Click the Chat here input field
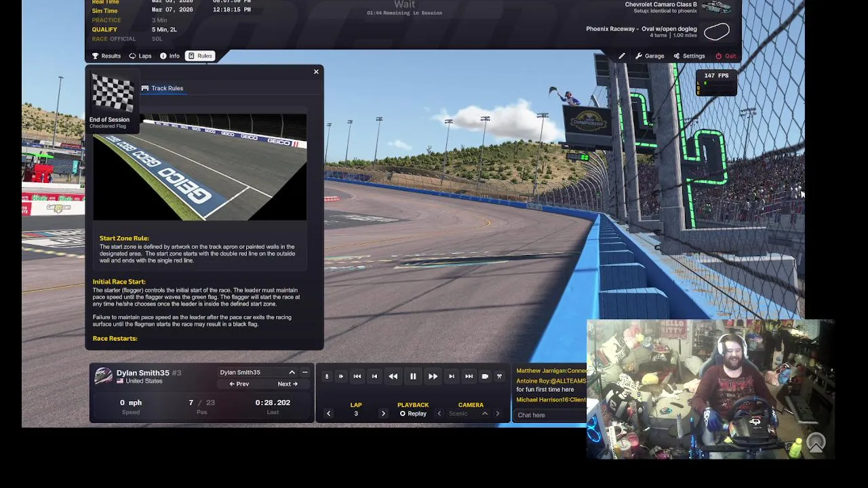This screenshot has height=488, width=868. [551, 415]
